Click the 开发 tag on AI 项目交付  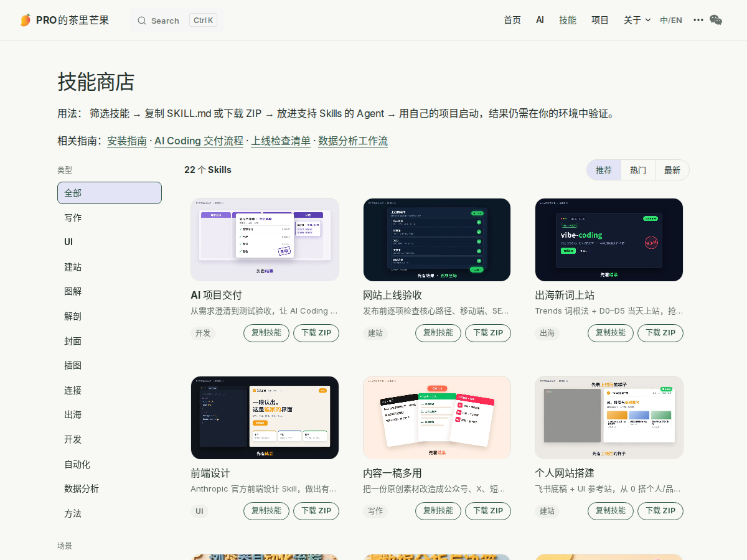203,333
